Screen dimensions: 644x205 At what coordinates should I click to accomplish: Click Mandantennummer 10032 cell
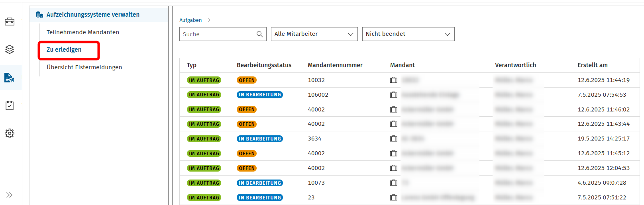click(x=316, y=80)
